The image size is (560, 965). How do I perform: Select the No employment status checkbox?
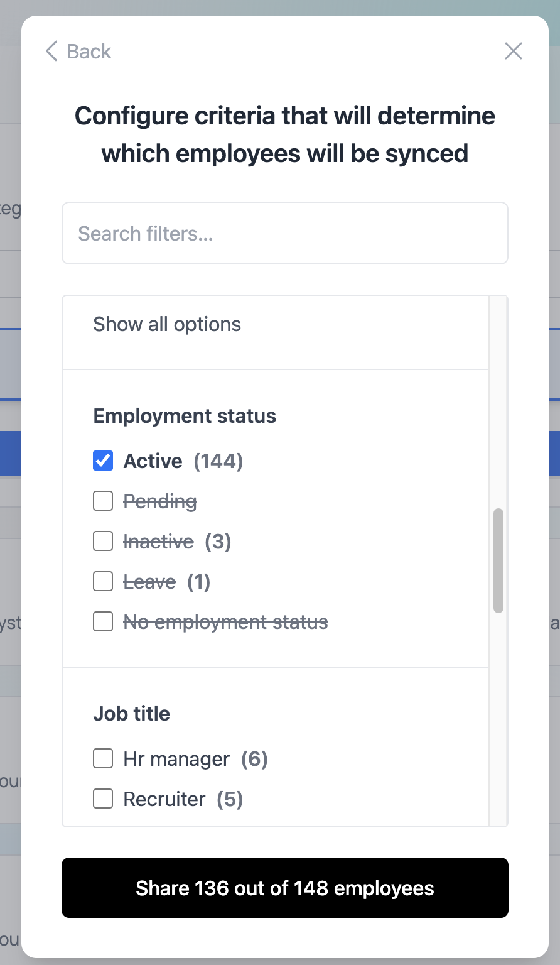click(103, 622)
